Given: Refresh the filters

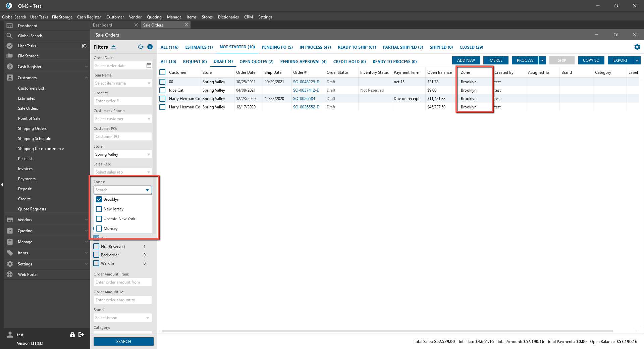Looking at the screenshot, I should tap(141, 47).
